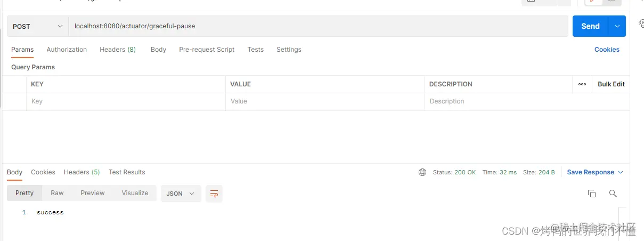Select the response Body tab
This screenshot has width=644, height=241.
tap(14, 172)
